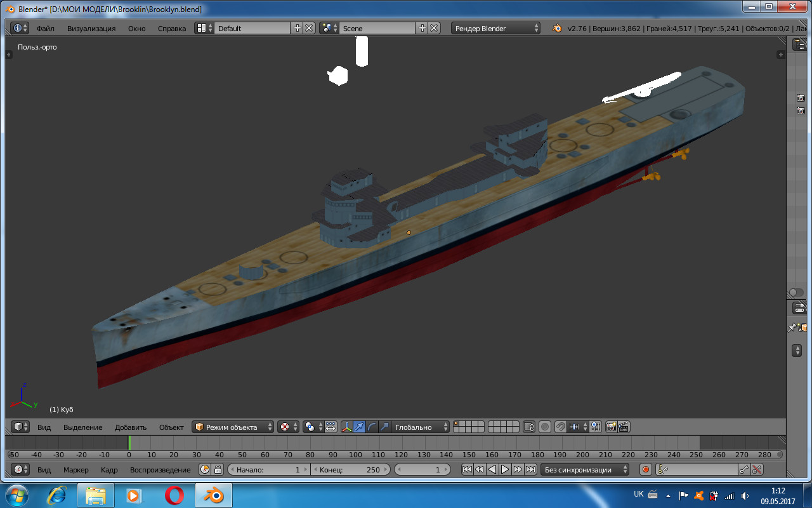Open the Файл menu
This screenshot has width=812, height=508.
tap(45, 28)
